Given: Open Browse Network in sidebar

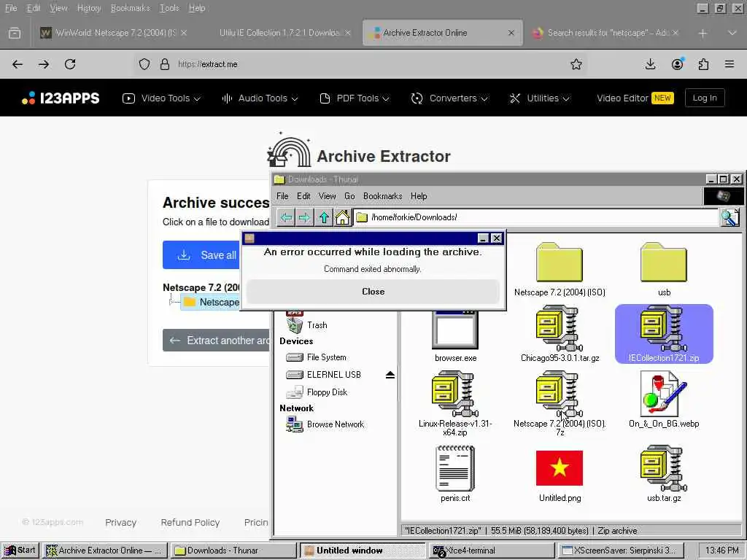Looking at the screenshot, I should [325, 424].
